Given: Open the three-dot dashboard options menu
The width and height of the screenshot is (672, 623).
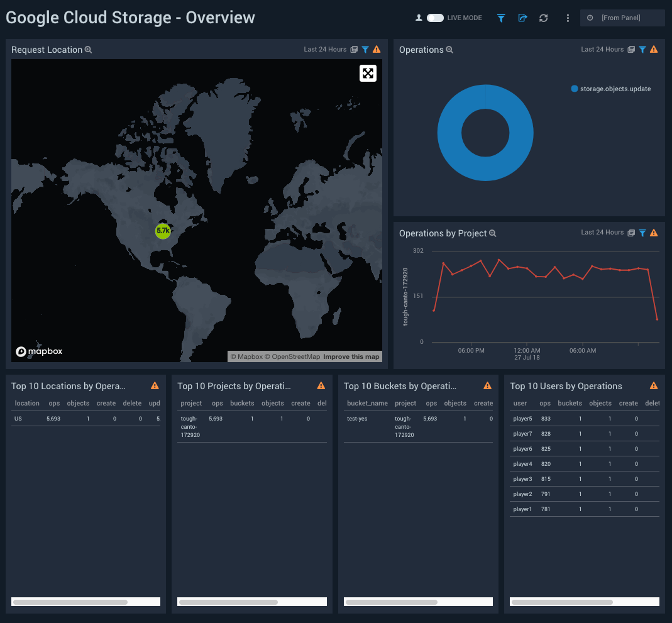Looking at the screenshot, I should (568, 18).
